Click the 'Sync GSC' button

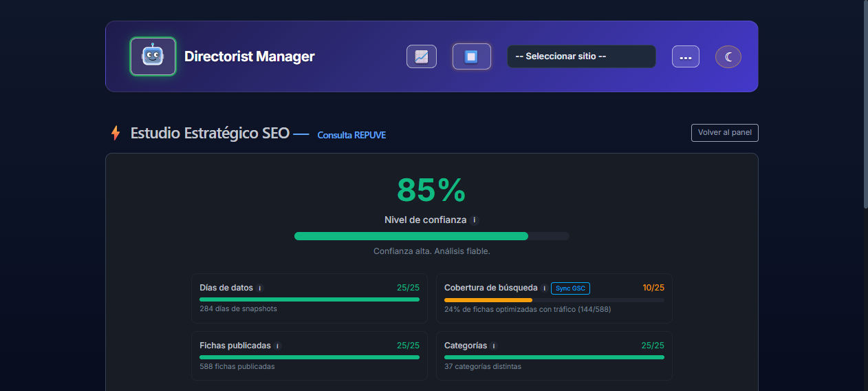[571, 288]
